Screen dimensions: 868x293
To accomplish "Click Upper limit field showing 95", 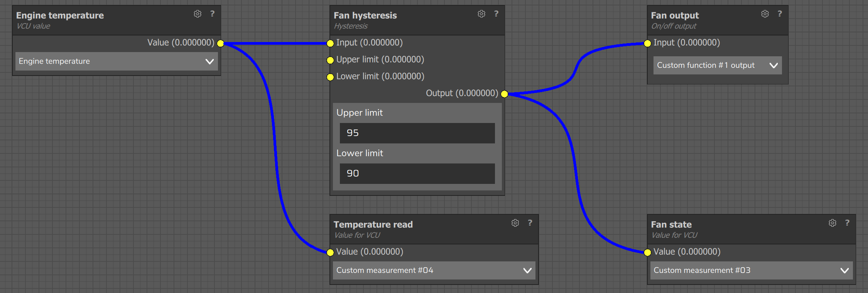I will pyautogui.click(x=417, y=133).
